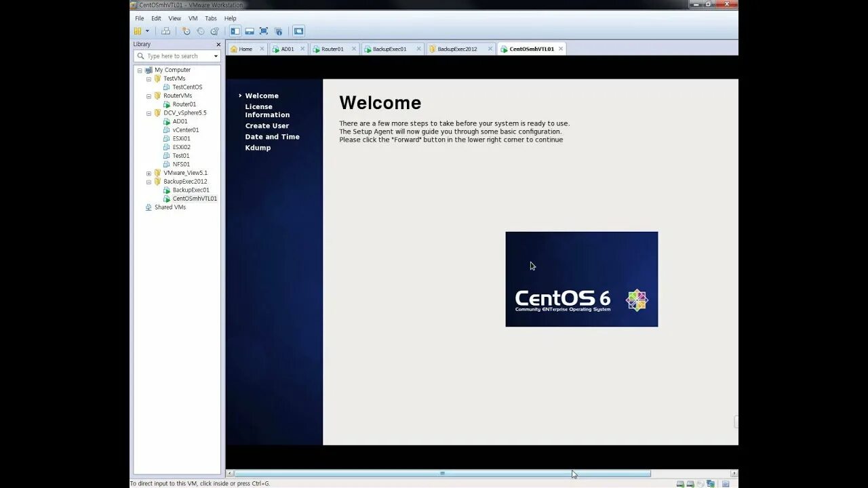The height and width of the screenshot is (488, 868).
Task: Click the search magnifier icon in Library
Action: pos(141,56)
